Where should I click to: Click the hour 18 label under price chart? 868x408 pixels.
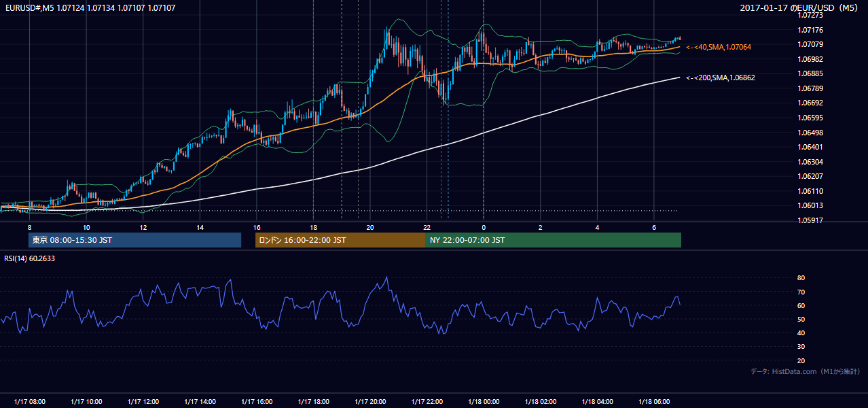pyautogui.click(x=313, y=227)
